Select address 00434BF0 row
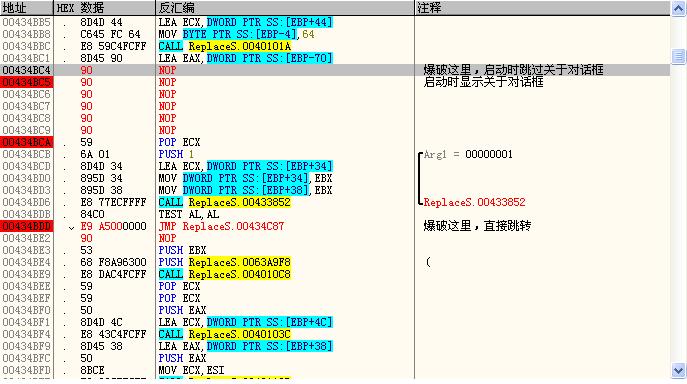Viewport: 687px width, 384px height. tap(27, 310)
